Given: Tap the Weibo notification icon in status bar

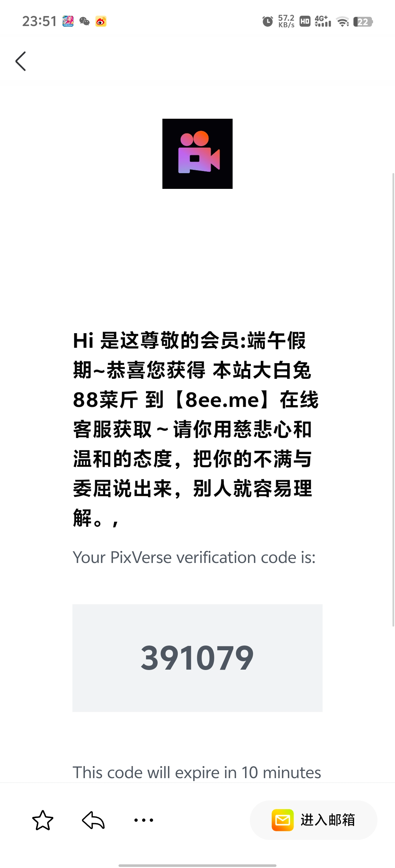Looking at the screenshot, I should click(101, 22).
